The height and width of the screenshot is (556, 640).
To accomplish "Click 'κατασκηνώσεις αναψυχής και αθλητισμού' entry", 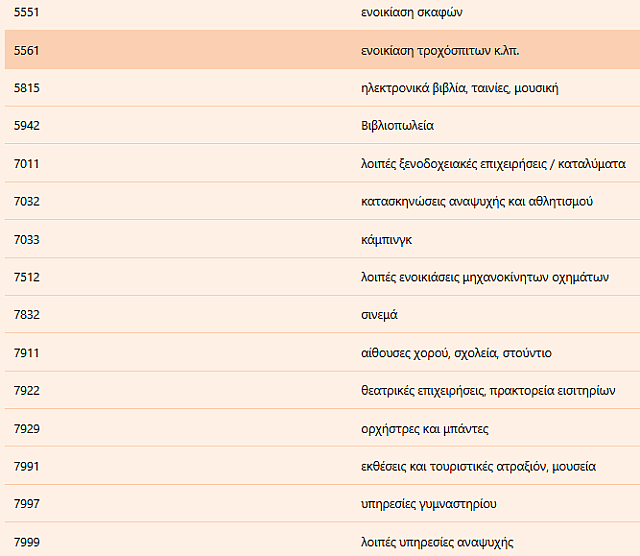I will click(477, 201).
